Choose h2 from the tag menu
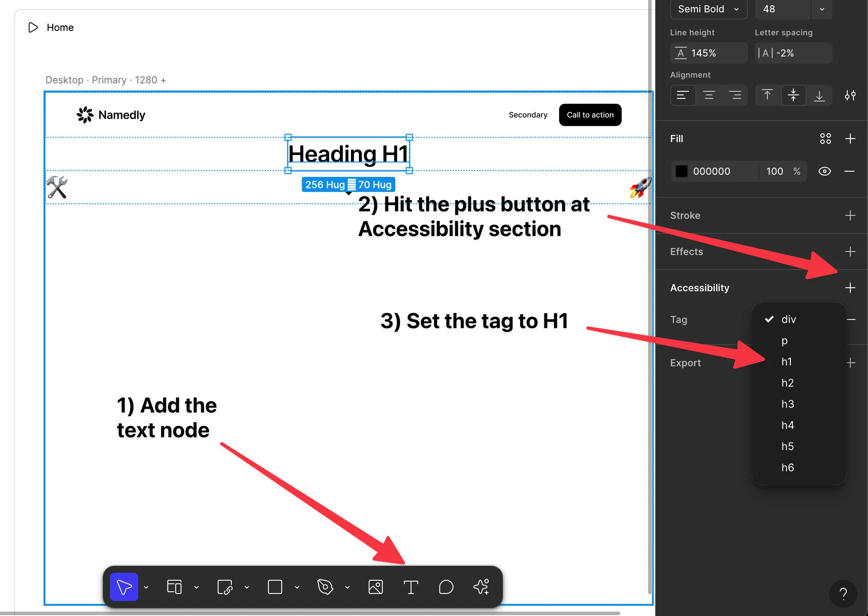 click(x=799, y=383)
